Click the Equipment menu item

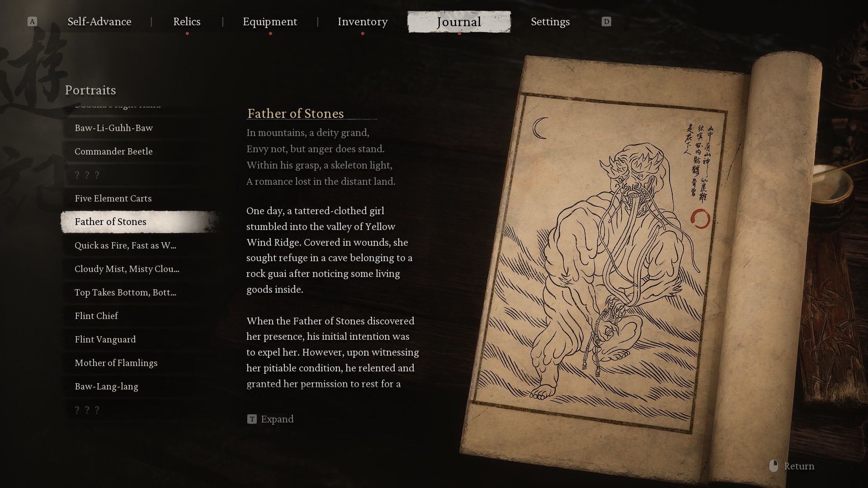tap(270, 21)
